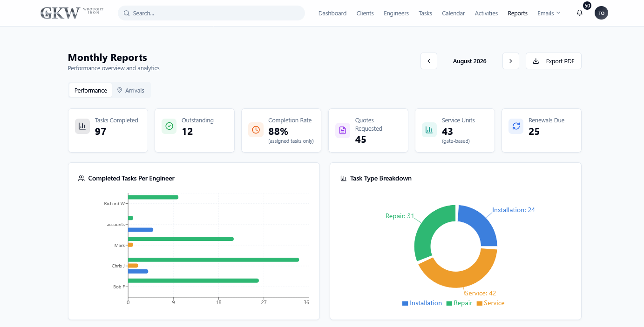This screenshot has height=327, width=644.
Task: Click the blue refresh icon on Renewals Due
Action: [x=516, y=126]
